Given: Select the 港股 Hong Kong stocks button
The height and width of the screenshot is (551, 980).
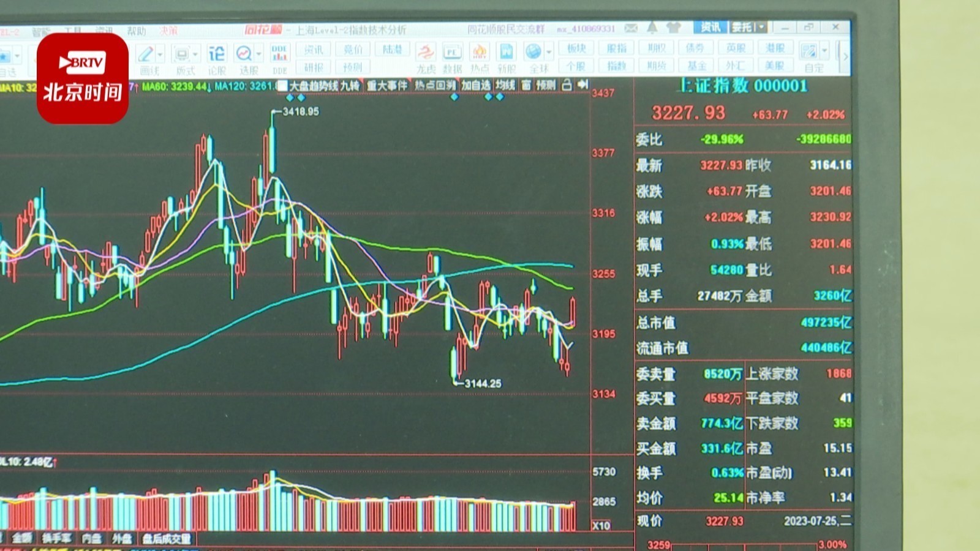Looking at the screenshot, I should (775, 48).
